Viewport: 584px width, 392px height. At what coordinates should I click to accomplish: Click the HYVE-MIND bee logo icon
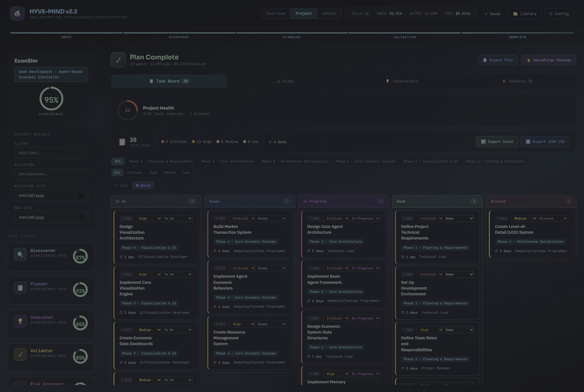tap(17, 13)
